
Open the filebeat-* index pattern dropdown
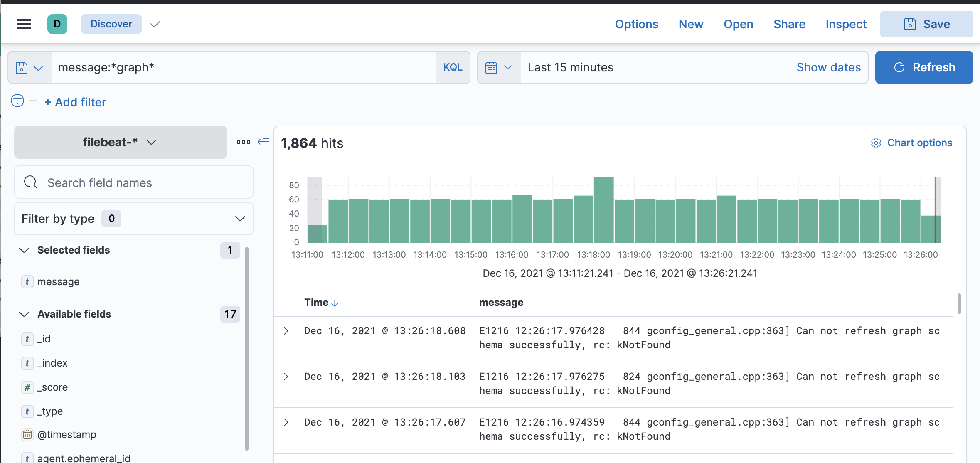[120, 142]
